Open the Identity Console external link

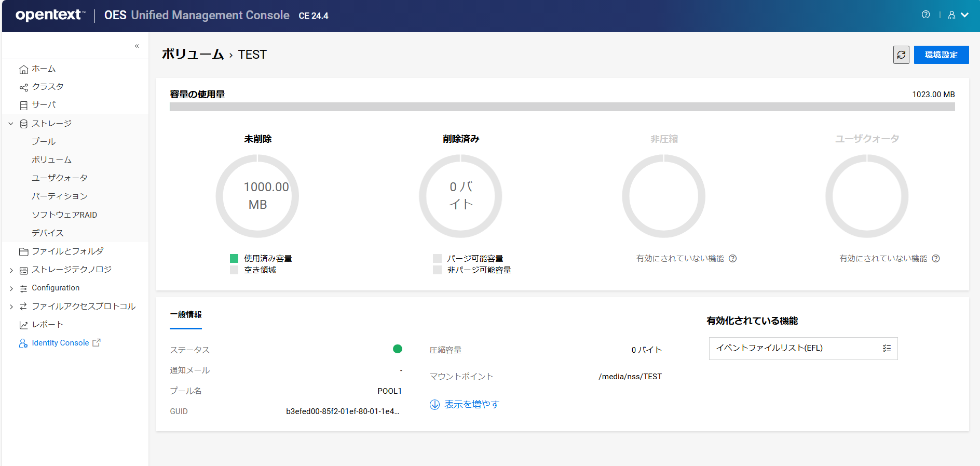tap(60, 343)
